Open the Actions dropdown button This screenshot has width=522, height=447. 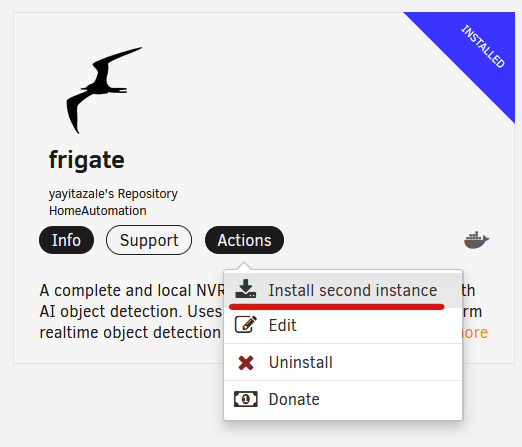pos(244,240)
